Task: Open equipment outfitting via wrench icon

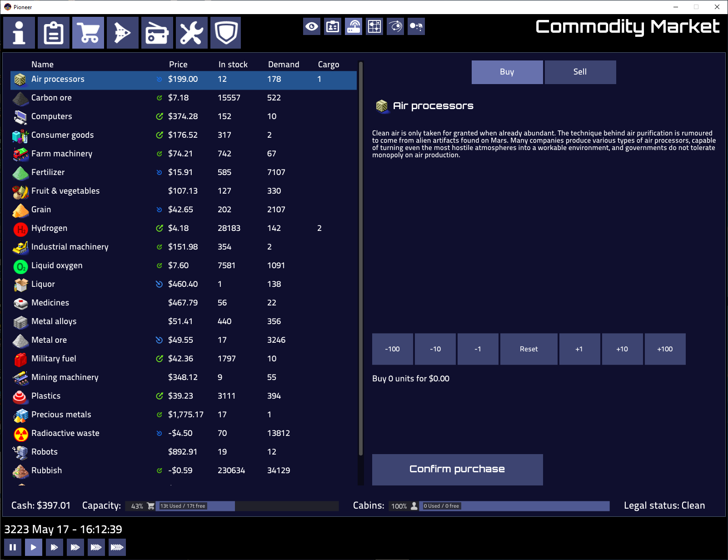Action: click(191, 32)
